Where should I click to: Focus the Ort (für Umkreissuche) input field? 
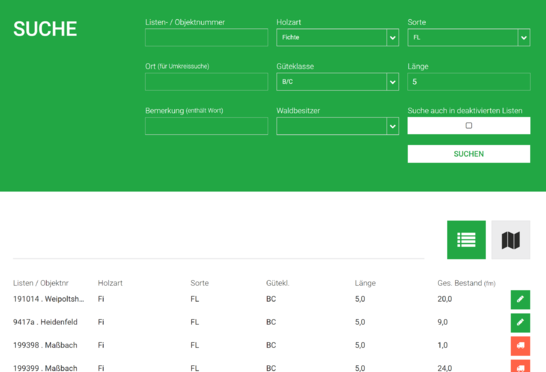pyautogui.click(x=206, y=82)
